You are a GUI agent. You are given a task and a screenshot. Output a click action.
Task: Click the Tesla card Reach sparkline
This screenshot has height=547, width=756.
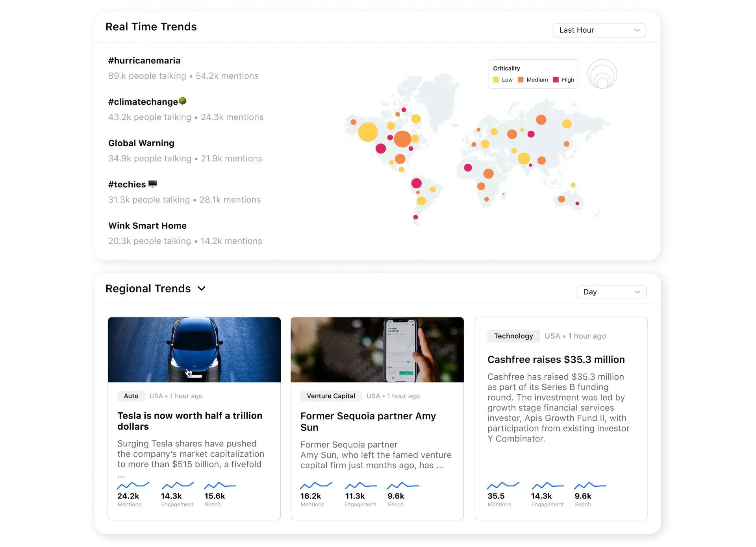pos(220,485)
